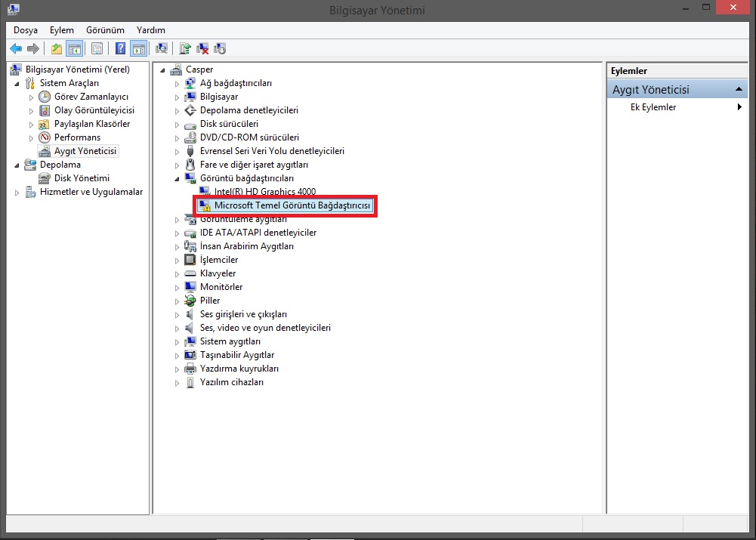
Task: Expand the Disk sürücüleri category
Action: coord(177,125)
